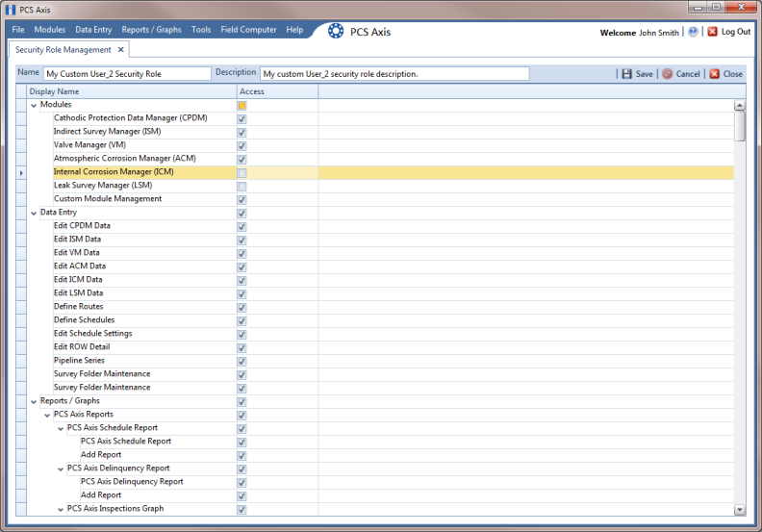Uncheck Edit ICM Data access

242,281
